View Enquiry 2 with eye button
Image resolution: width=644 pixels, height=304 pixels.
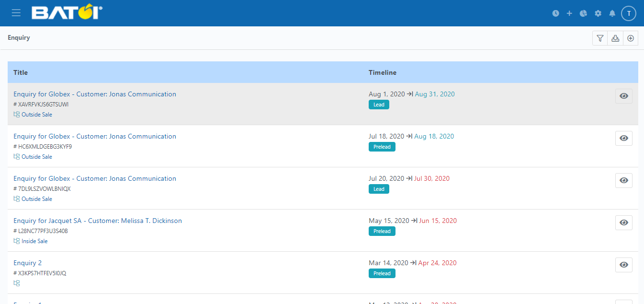[x=624, y=265]
